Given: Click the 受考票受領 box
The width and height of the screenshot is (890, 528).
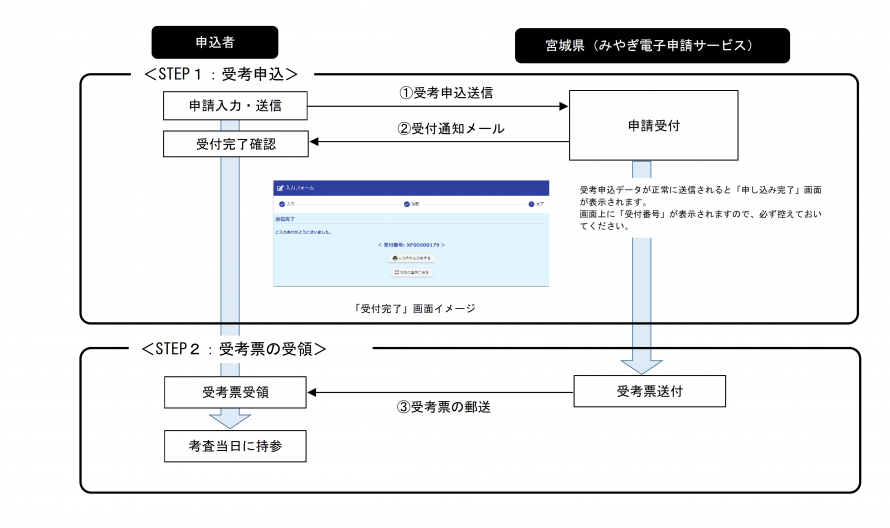Looking at the screenshot, I should [x=235, y=393].
